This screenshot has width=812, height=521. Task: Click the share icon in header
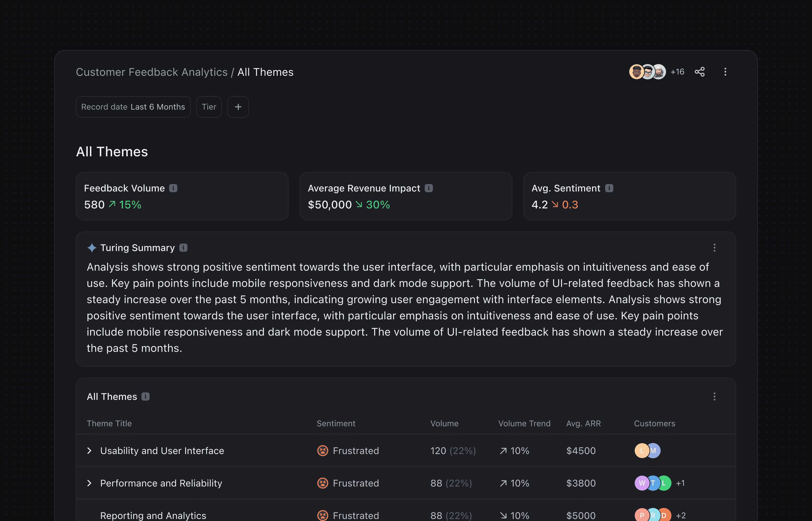pos(699,72)
